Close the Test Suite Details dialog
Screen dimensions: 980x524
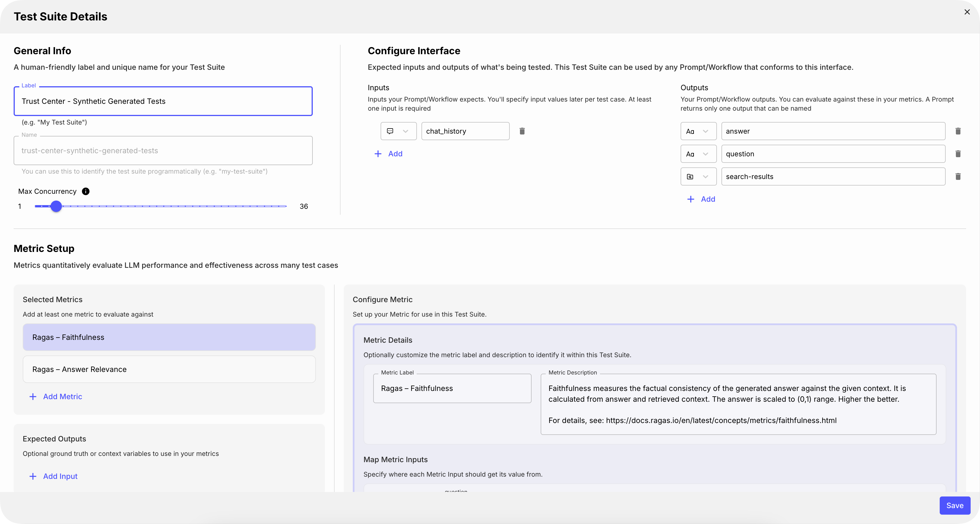tap(967, 12)
